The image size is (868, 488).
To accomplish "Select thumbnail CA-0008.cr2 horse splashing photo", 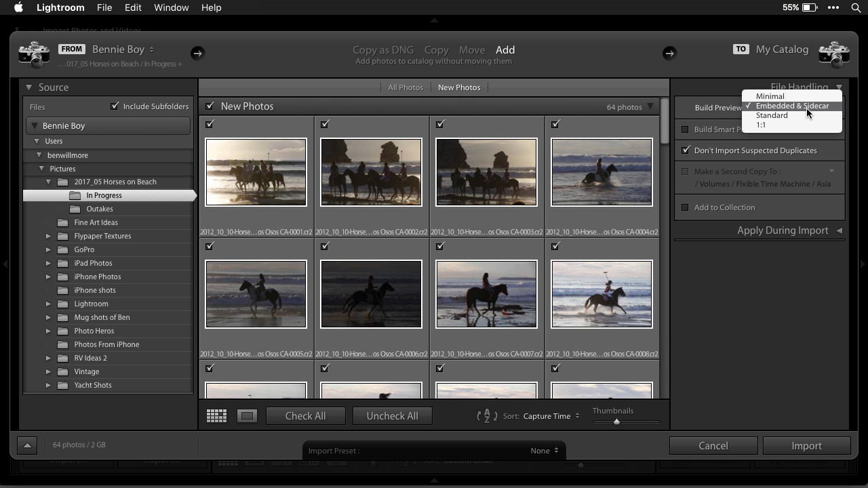I will click(601, 294).
